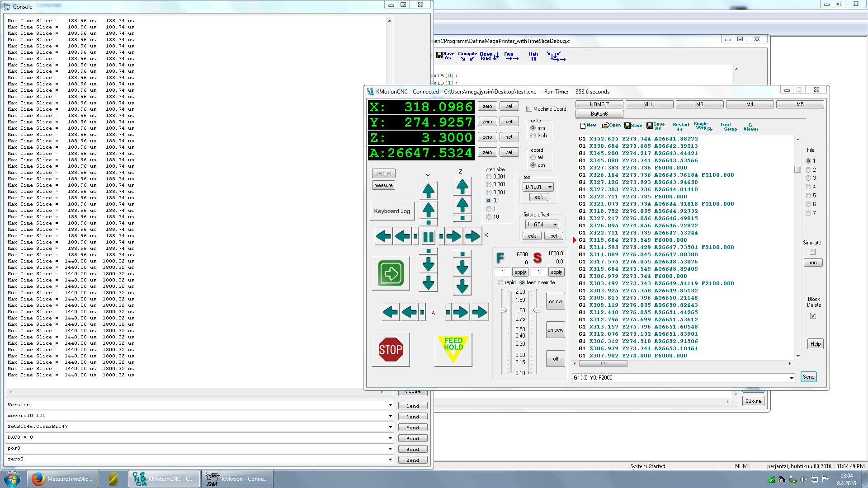
Task: Select inch units radio button
Action: (533, 136)
